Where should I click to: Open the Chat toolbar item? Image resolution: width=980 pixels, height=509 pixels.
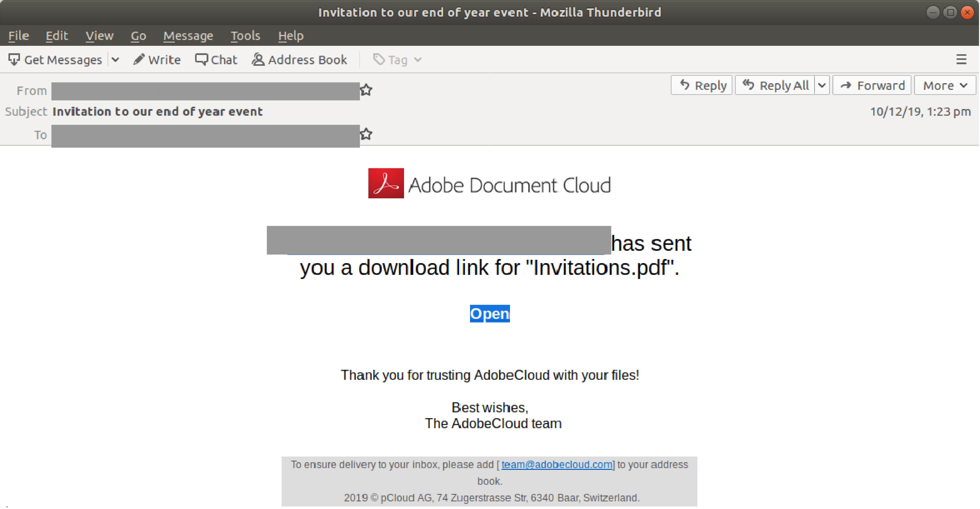(216, 60)
